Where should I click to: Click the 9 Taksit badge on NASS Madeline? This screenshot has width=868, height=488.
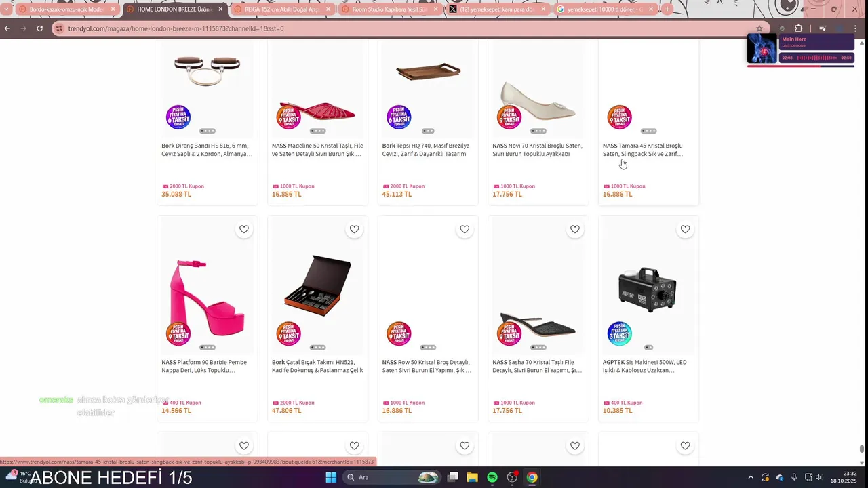[288, 117]
